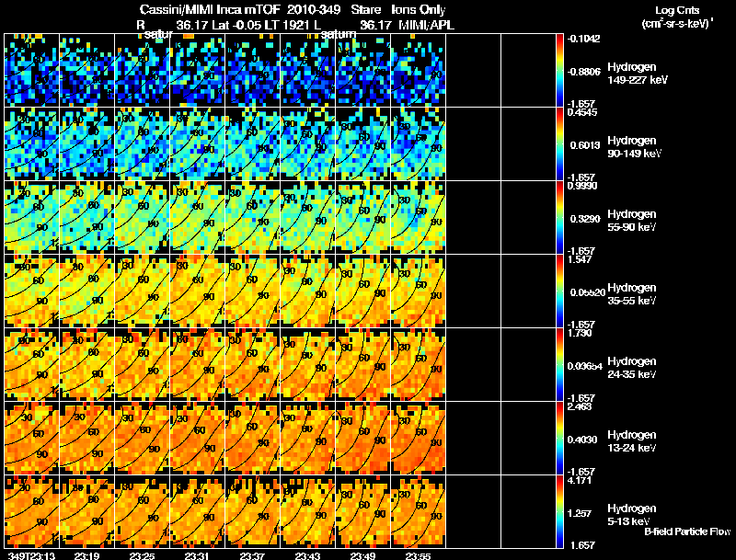The image size is (736, 560).
Task: Click the MIMI/APL text
Action: [426, 26]
